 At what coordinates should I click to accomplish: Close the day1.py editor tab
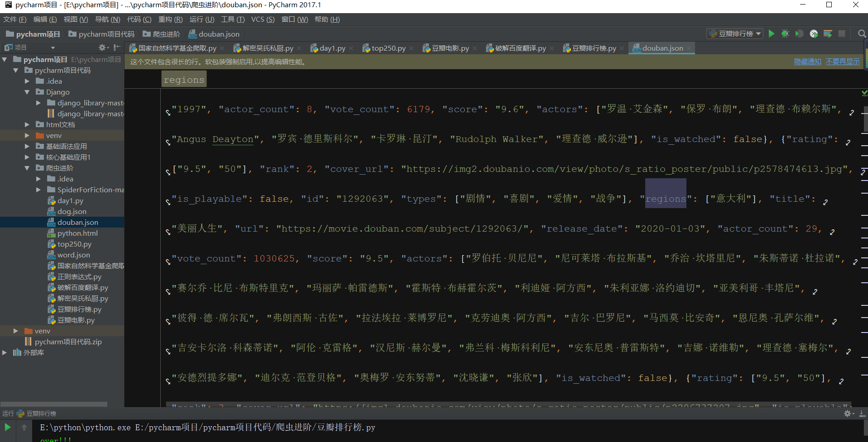point(351,48)
